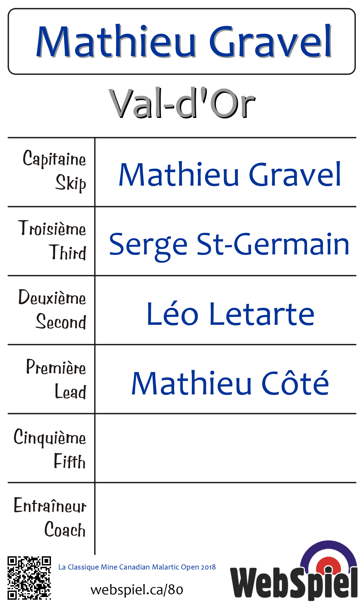Open the webspiel.ca/80 link

coord(137,590)
